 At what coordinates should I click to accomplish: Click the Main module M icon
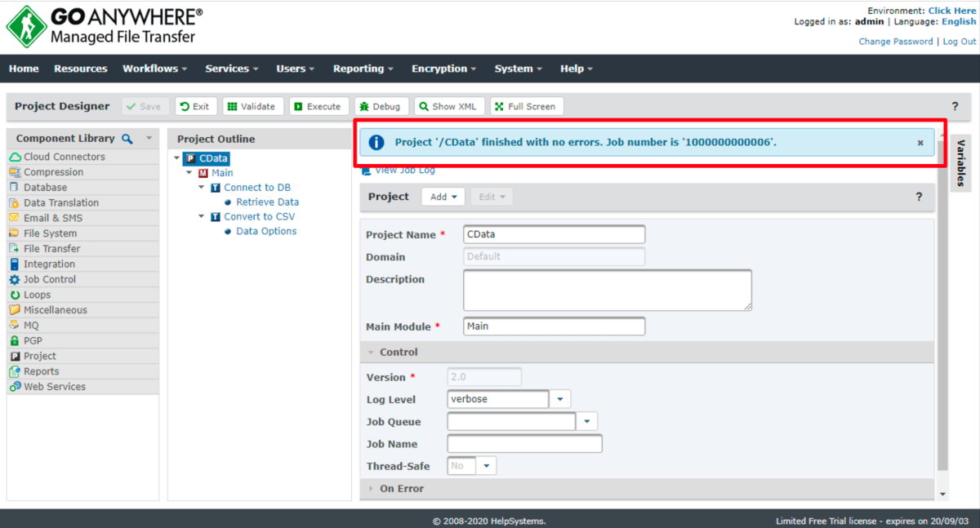coord(203,173)
